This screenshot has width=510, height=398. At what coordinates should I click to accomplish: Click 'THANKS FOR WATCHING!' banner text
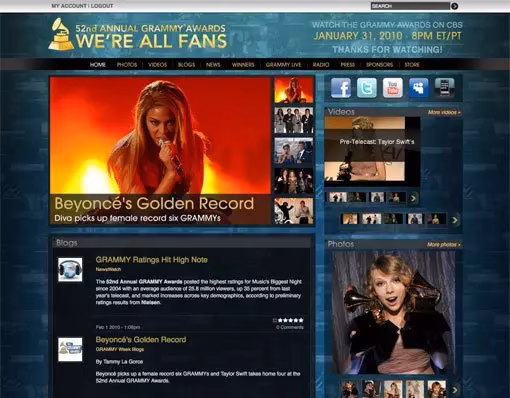387,50
